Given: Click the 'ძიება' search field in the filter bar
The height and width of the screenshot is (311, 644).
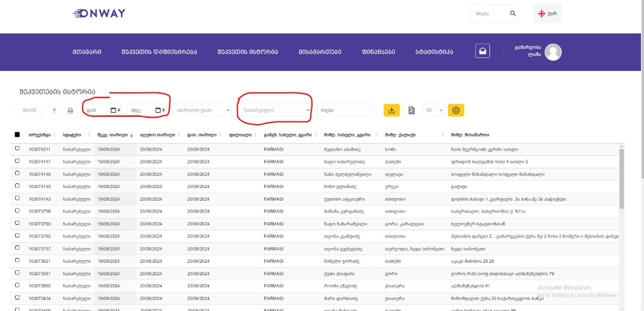Looking at the screenshot, I should tap(345, 110).
